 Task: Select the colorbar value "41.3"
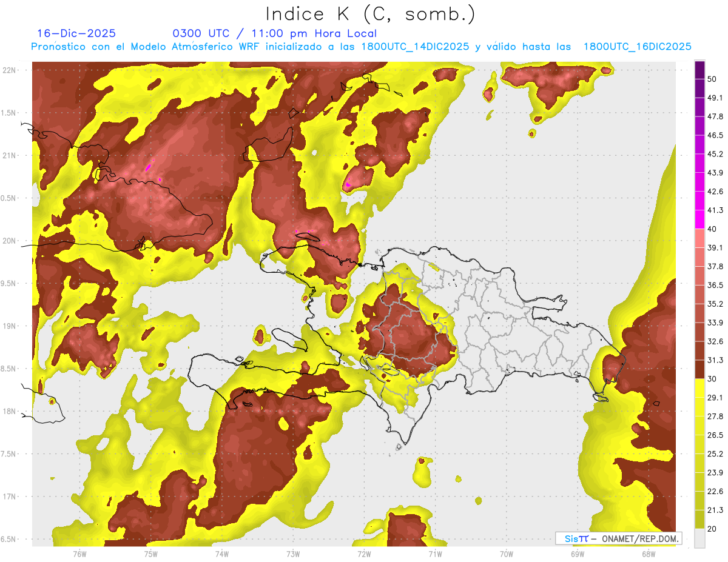pyautogui.click(x=715, y=210)
